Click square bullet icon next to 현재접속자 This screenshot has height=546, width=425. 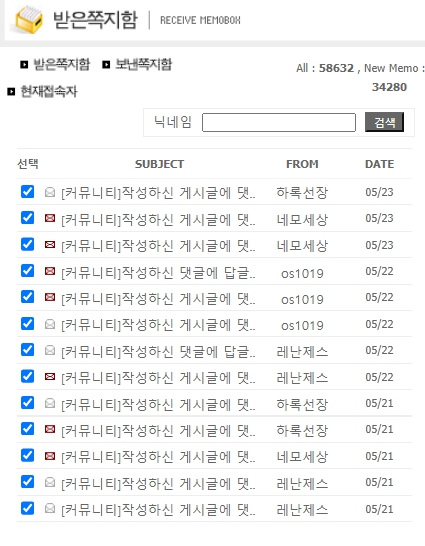pyautogui.click(x=11, y=92)
